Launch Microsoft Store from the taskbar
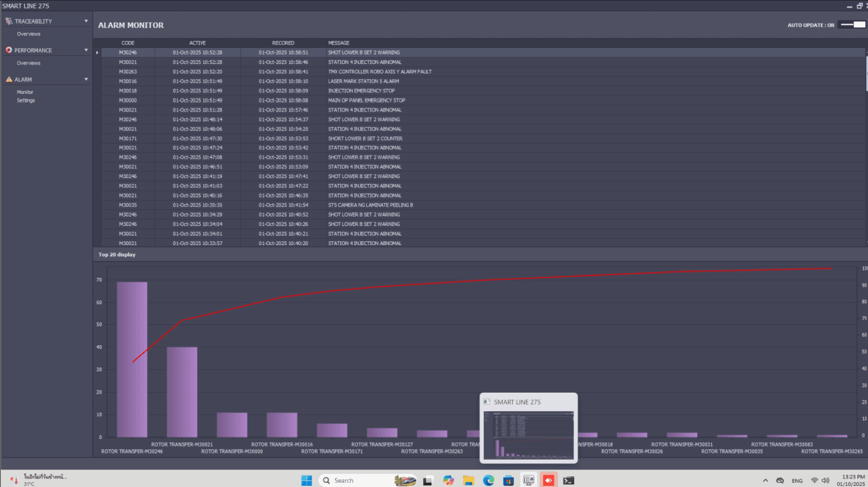Screen dimensions: 868x487 tap(508, 480)
